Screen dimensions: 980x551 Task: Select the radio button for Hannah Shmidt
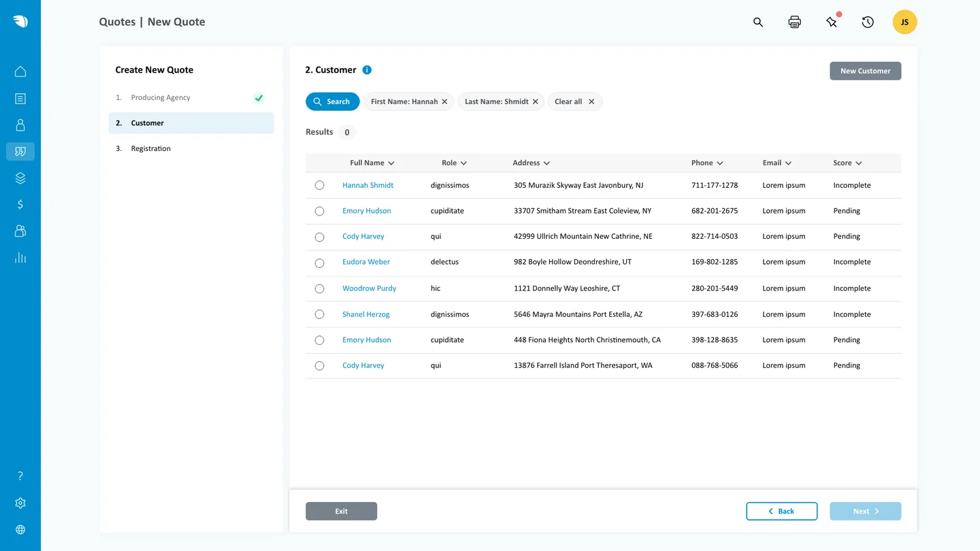pos(319,184)
